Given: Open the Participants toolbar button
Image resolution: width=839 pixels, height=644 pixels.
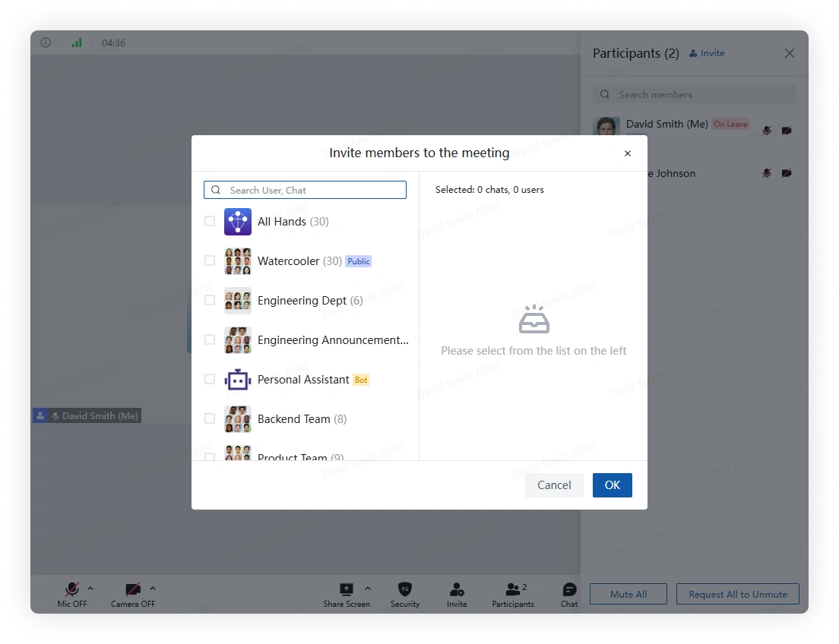Looking at the screenshot, I should pos(513,595).
